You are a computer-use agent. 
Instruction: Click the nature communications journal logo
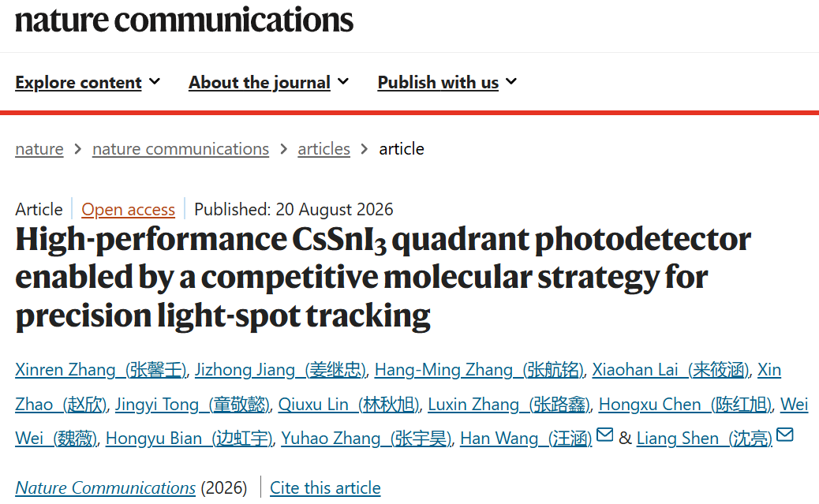pos(184,20)
